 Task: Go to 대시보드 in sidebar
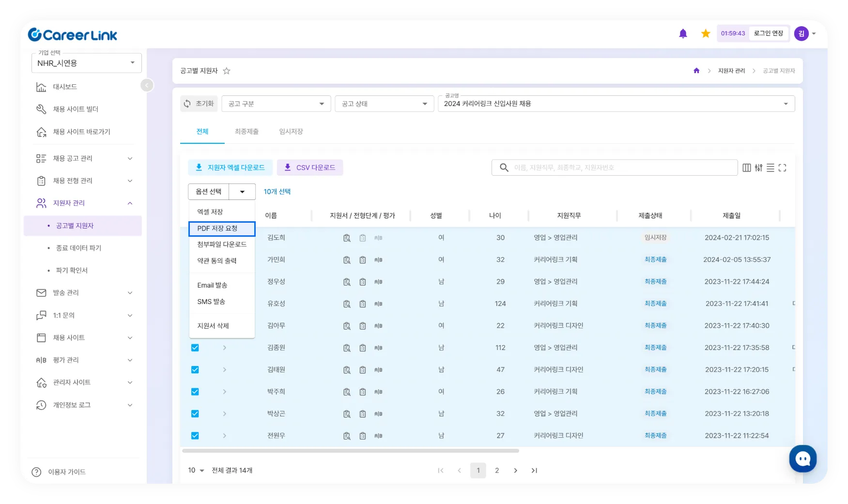(65, 87)
